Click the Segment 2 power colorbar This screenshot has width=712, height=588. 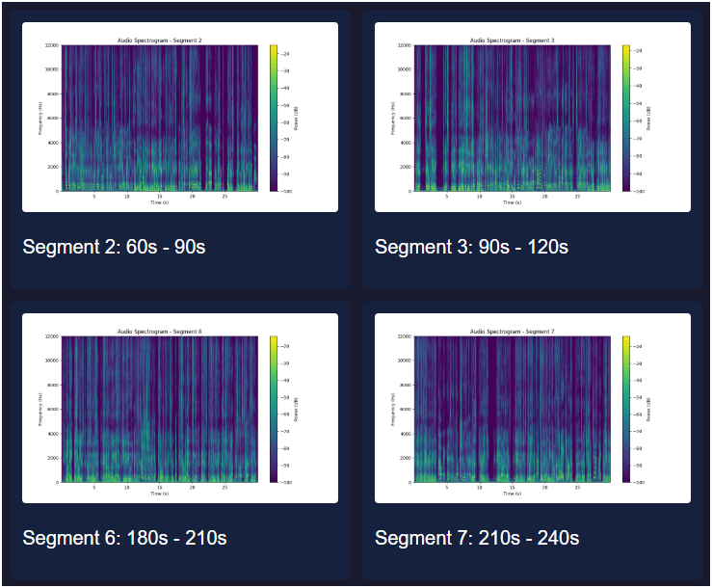click(x=274, y=118)
